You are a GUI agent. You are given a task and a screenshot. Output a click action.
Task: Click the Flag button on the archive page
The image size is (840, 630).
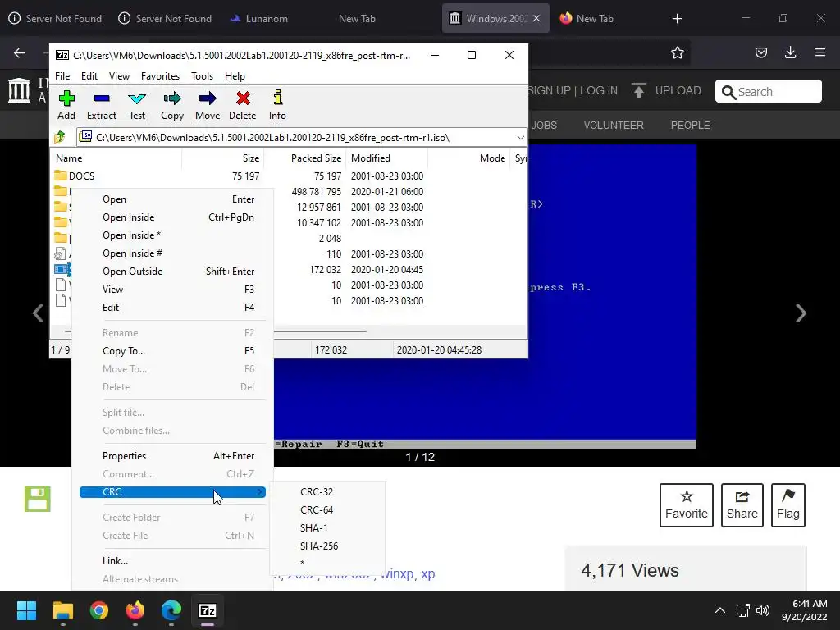[788, 505]
